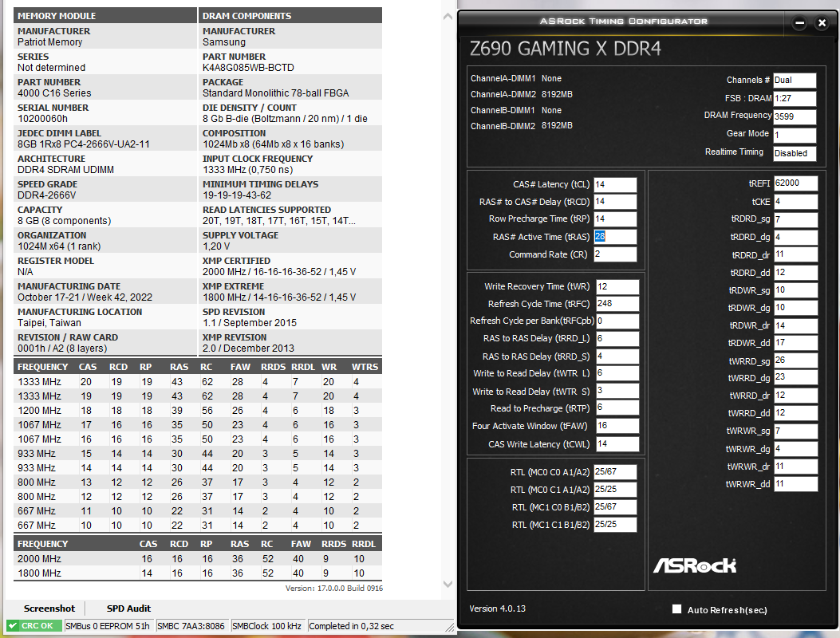Click the CAS Write Latency (tCWL) field

[x=617, y=444]
